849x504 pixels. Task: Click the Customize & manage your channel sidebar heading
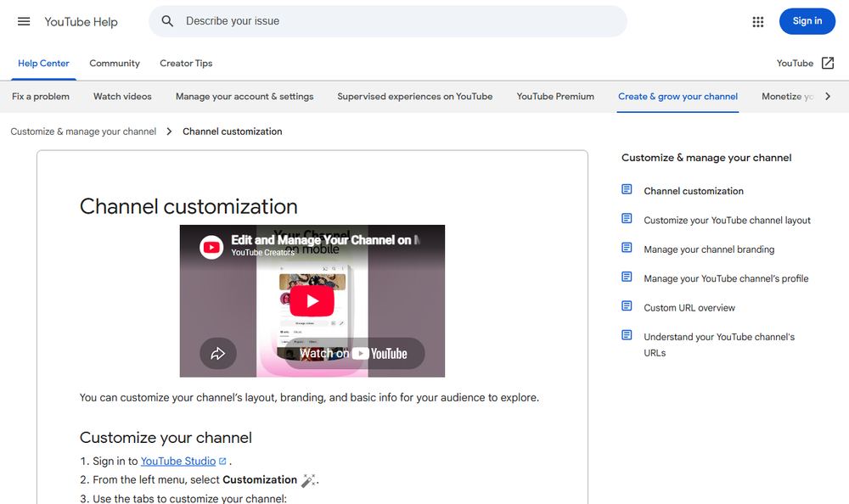point(706,158)
